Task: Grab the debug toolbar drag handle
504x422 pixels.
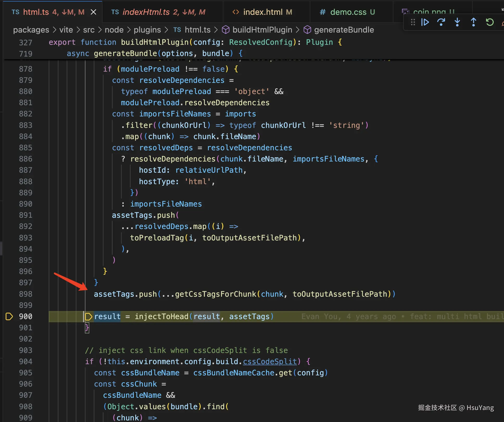Action: coord(413,22)
